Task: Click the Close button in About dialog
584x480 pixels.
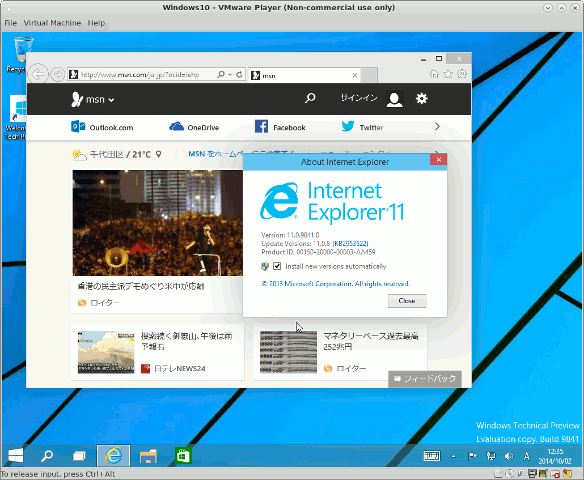Action: pyautogui.click(x=407, y=301)
